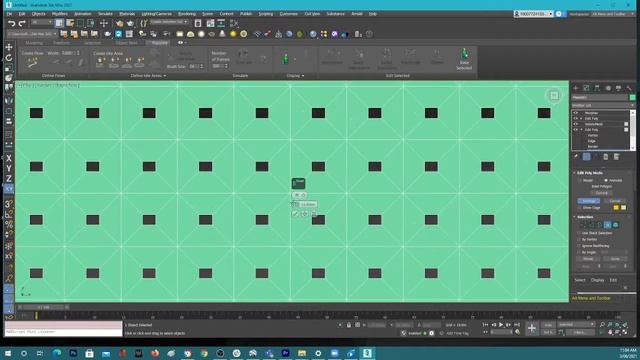Open the Utilities command panel tab
The image size is (640, 360).
click(x=629, y=88)
